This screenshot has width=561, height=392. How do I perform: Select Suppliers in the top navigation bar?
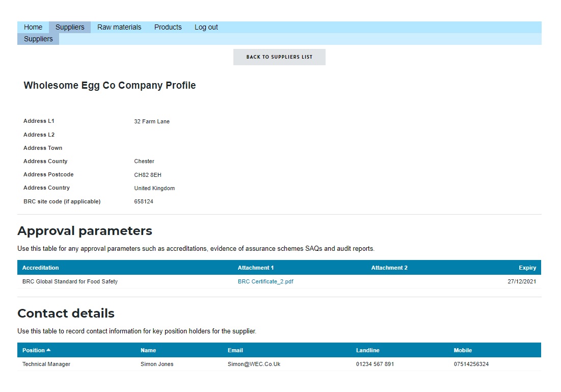pyautogui.click(x=70, y=27)
